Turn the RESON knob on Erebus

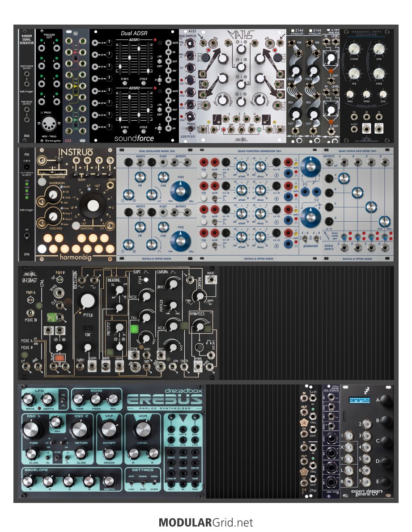[x=109, y=454]
